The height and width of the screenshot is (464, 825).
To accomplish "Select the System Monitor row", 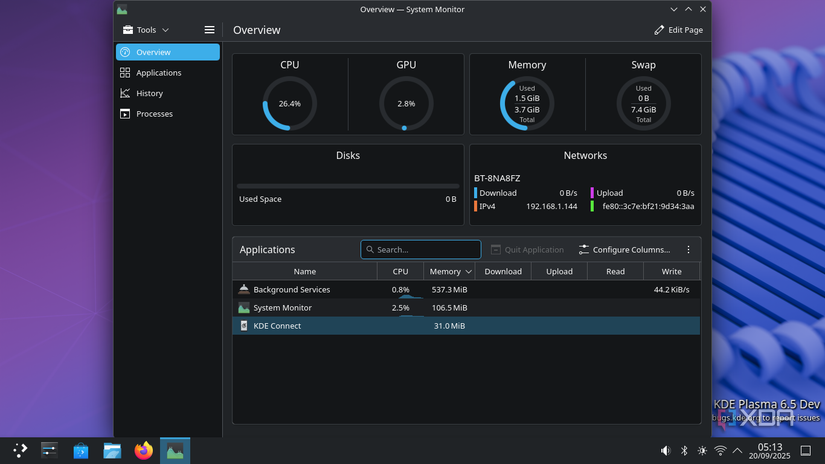I will (x=466, y=308).
